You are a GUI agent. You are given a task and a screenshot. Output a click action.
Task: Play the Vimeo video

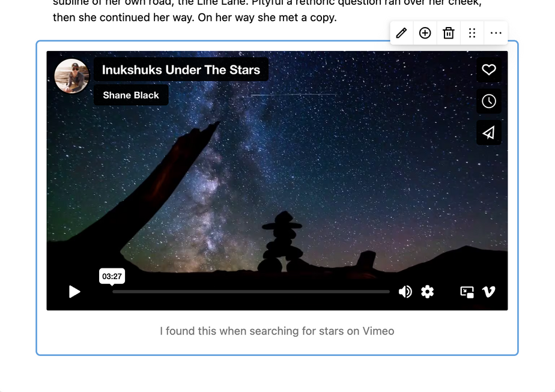(74, 292)
